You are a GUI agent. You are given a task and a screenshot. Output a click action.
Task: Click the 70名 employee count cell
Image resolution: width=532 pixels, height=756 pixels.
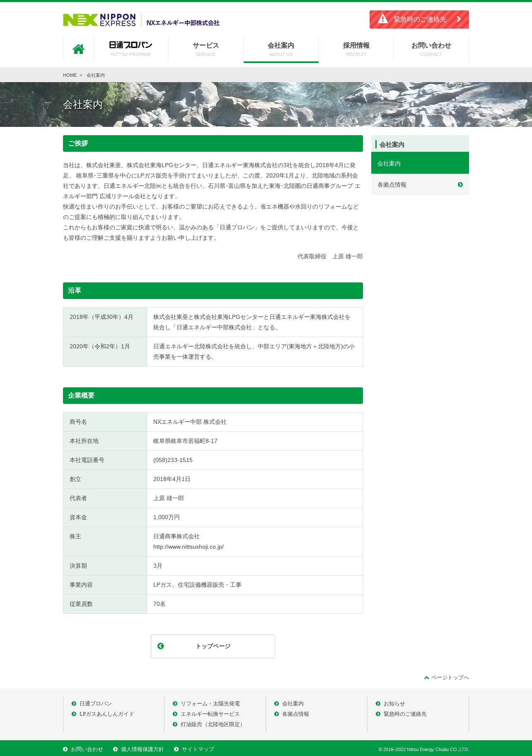[255, 604]
